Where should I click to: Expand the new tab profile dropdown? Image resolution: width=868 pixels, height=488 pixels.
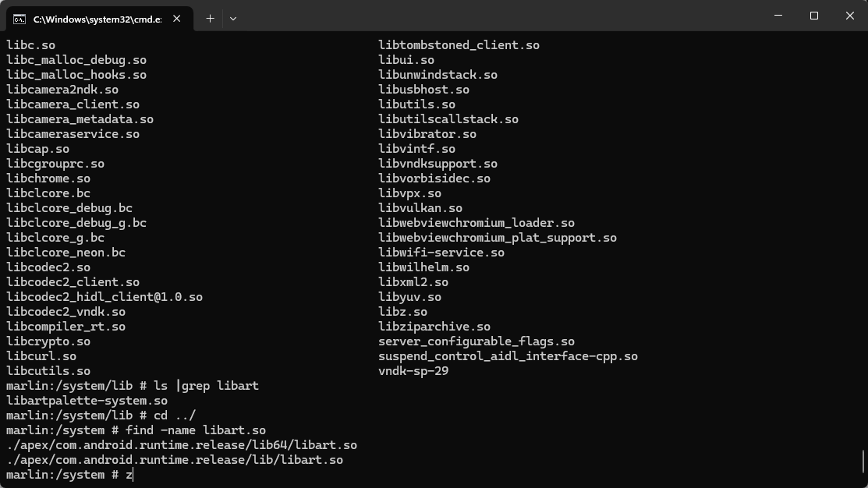[232, 18]
